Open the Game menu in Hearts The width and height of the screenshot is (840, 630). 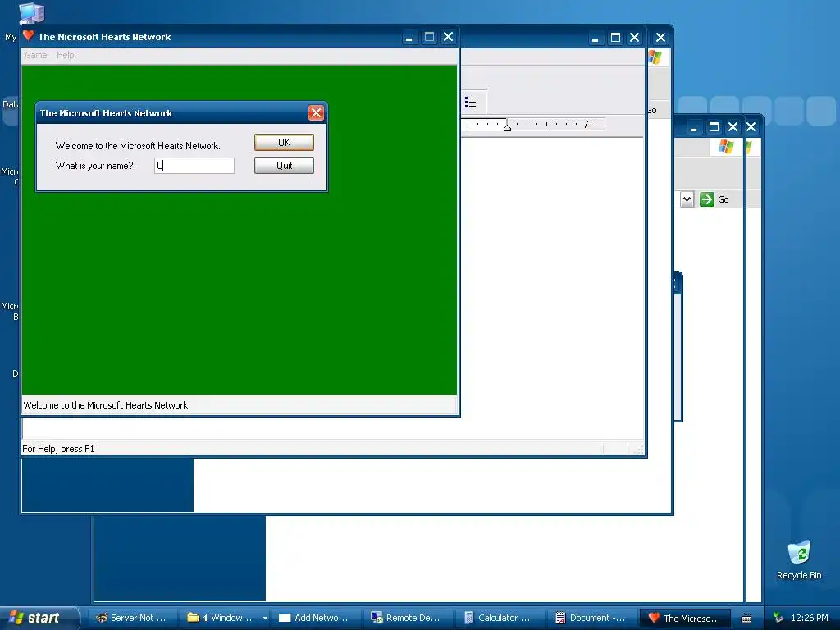coord(36,55)
